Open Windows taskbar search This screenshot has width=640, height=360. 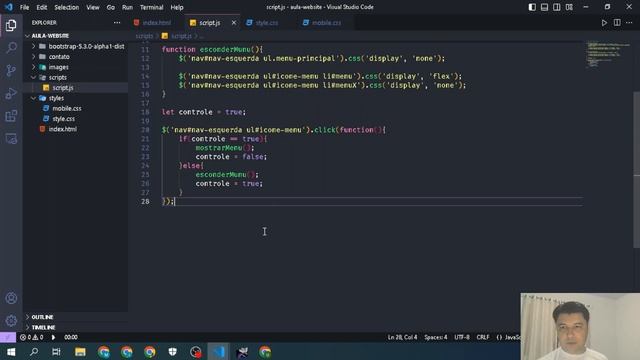[34, 351]
